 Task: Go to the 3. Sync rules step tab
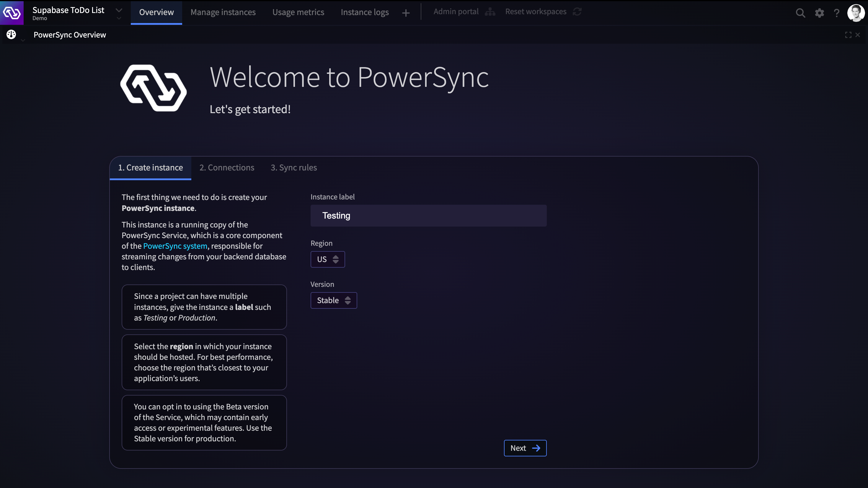294,167
